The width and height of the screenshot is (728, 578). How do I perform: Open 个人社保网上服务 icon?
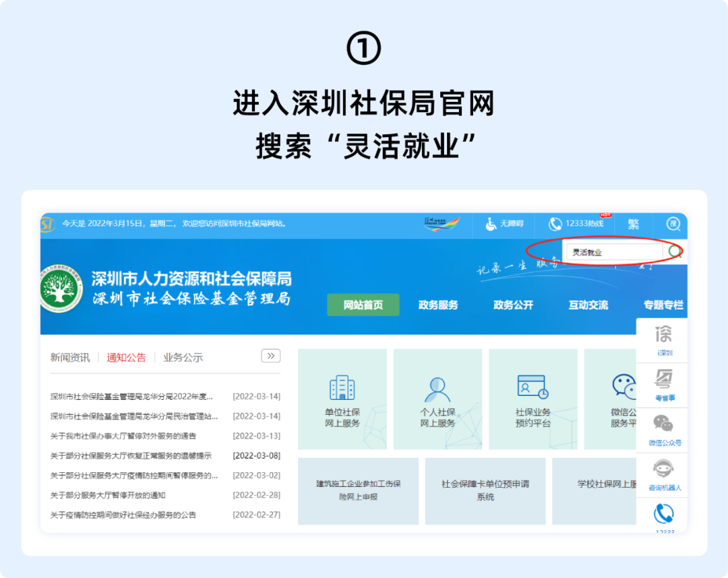click(x=438, y=399)
